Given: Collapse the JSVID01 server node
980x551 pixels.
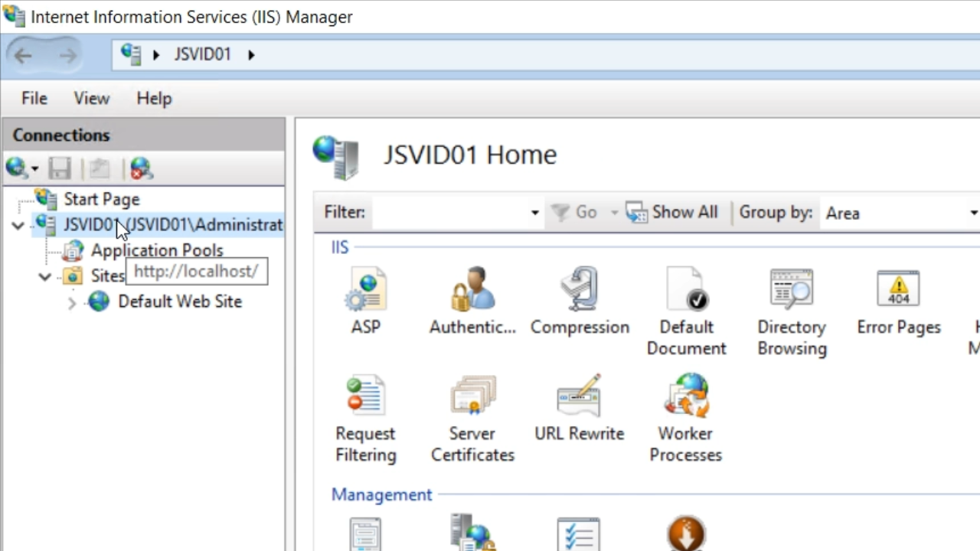Looking at the screenshot, I should click(x=18, y=225).
